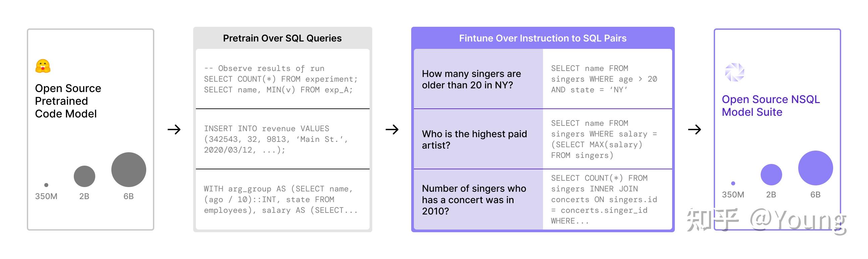Screen dimensions: 868x259
Task: Click the Open Source Pretrained Code Model title
Action: (68, 101)
